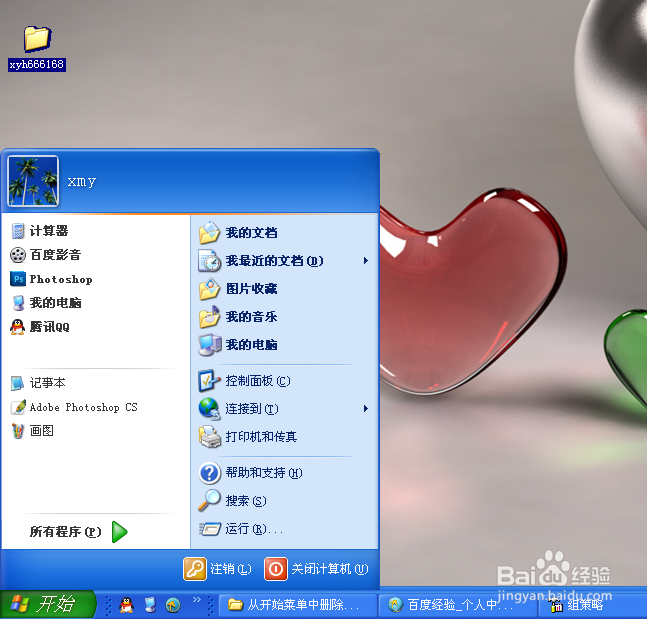Open 帮助和支持 question mark icon
The width and height of the screenshot is (647, 619).
[210, 473]
